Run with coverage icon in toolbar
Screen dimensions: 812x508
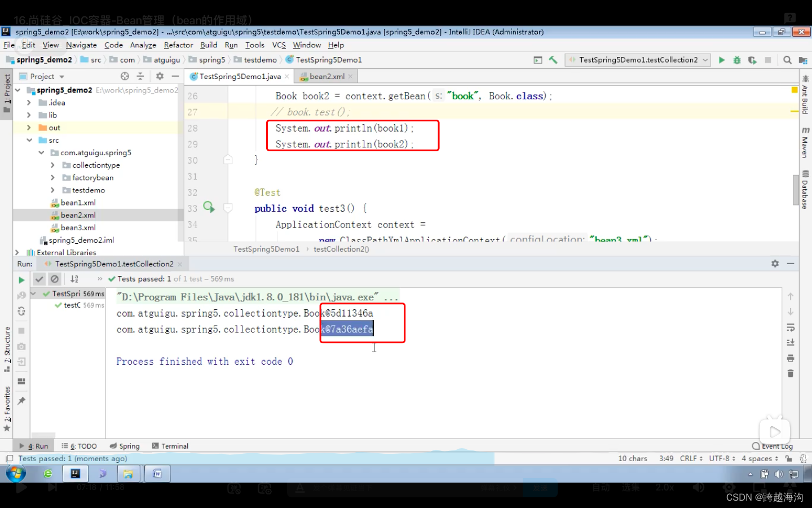[x=752, y=60]
